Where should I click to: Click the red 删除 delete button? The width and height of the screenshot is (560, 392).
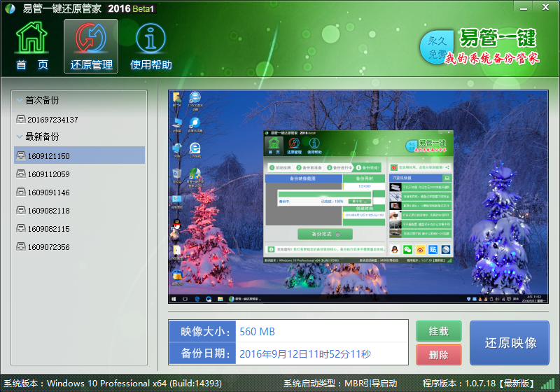click(x=439, y=355)
